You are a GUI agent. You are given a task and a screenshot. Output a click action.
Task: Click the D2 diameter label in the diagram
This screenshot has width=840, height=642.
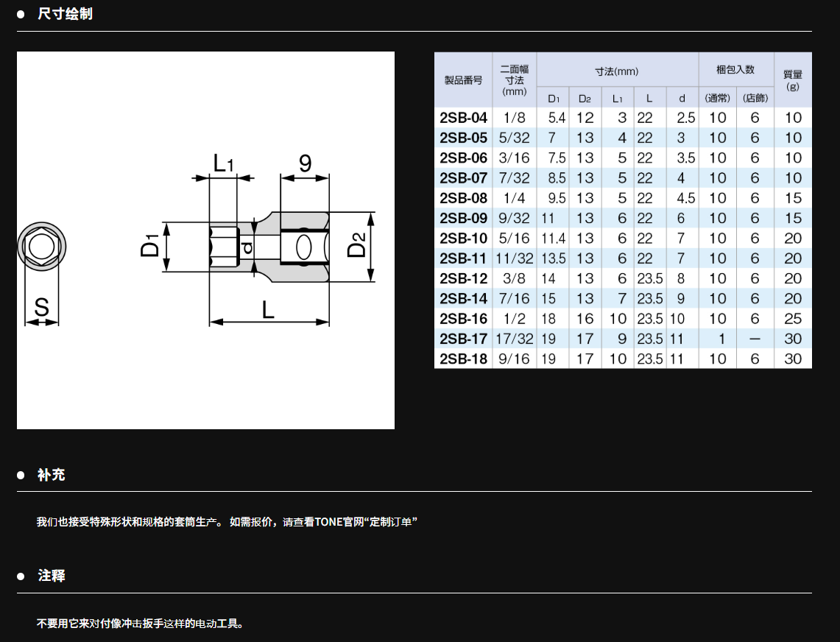coord(357,245)
